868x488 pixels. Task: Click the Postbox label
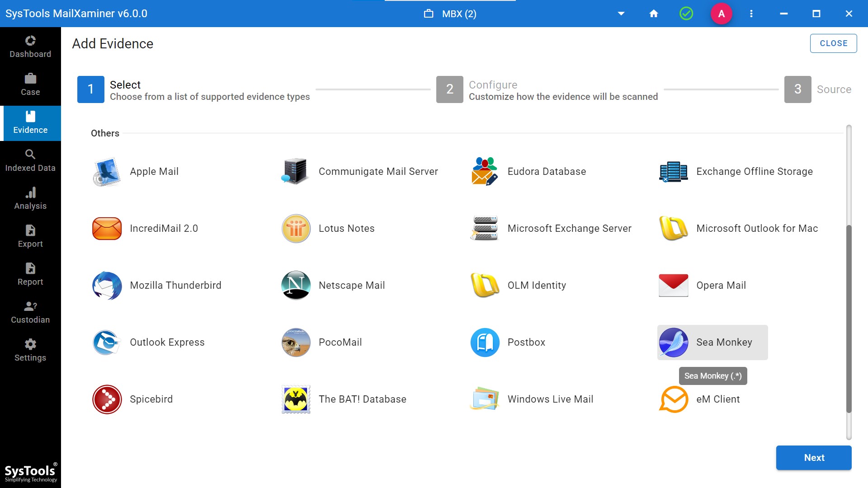(526, 343)
